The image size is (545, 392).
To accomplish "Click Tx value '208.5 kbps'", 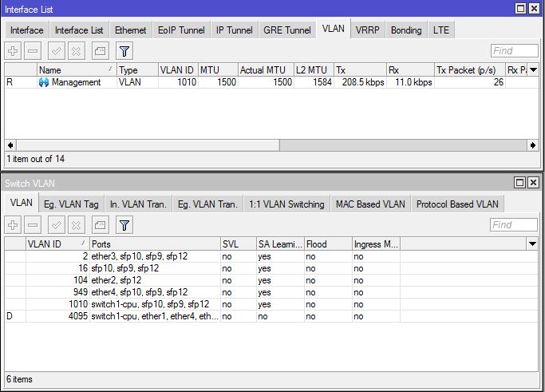I will (x=363, y=82).
